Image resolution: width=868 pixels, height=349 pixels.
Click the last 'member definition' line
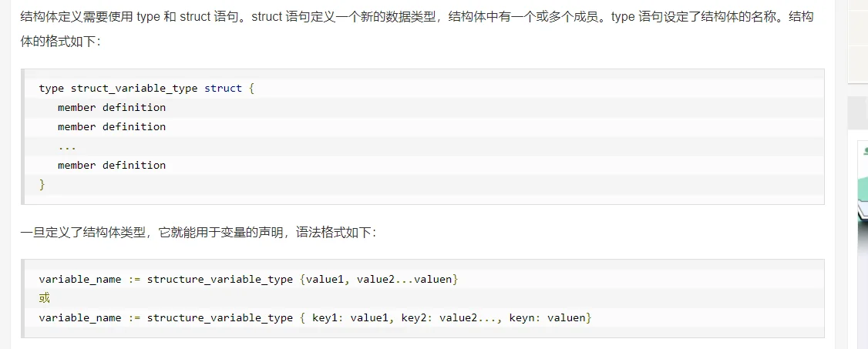point(112,165)
